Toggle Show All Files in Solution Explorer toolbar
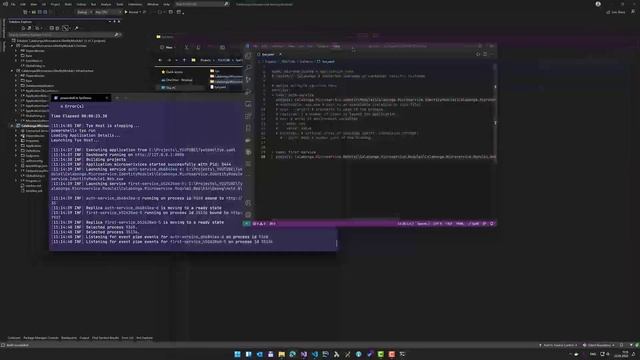640x360 pixels. tap(58, 28)
